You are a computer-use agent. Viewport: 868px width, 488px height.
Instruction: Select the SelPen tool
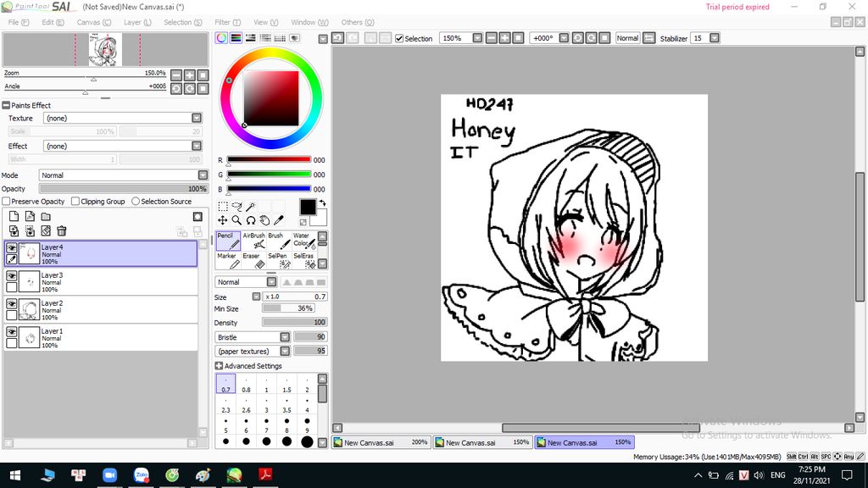pos(279,261)
